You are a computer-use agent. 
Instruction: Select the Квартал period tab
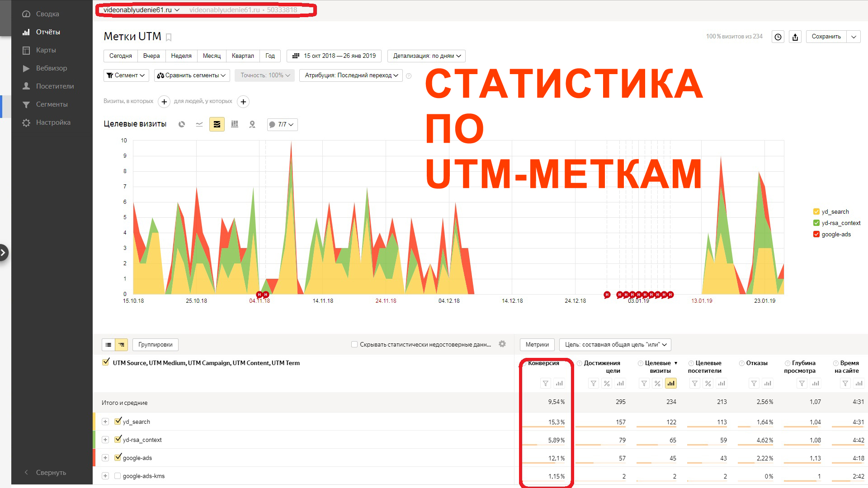[x=242, y=56]
